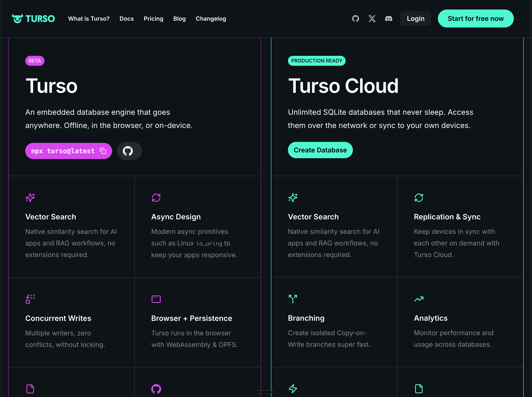Screen dimensions: 532x397
Task: Click the "Keep devices in sync" description
Action: click(457, 243)
